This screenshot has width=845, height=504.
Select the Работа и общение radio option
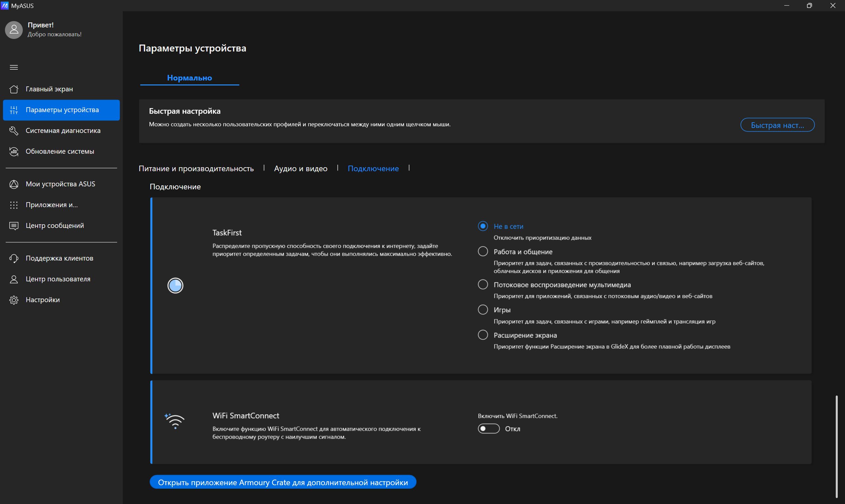point(483,251)
